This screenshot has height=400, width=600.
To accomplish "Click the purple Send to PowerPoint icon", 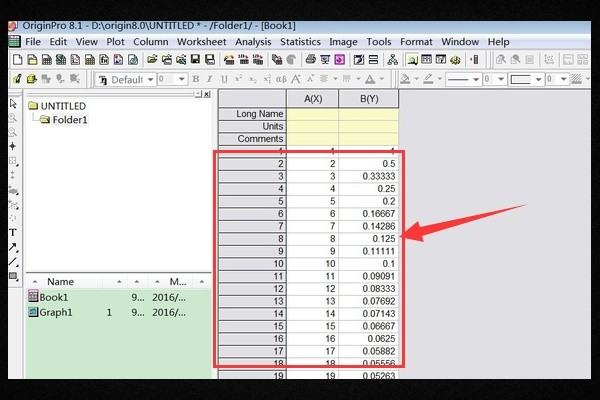I will coord(340,59).
